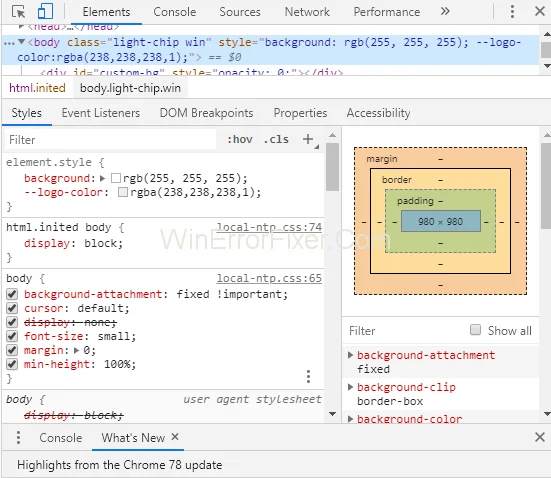Select the body.light-chip.win breadcrumb
Viewport: 551px width, 478px height.
coord(130,88)
